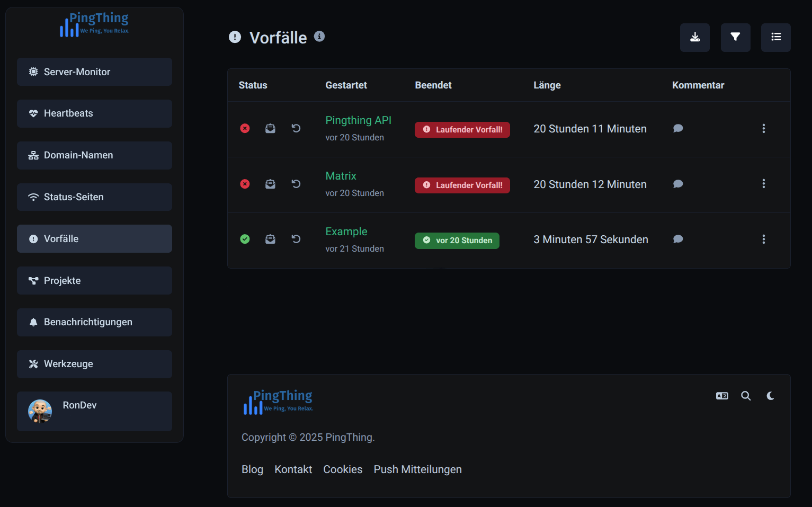Click the green check status for Example
This screenshot has width=812, height=507.
coord(245,239)
